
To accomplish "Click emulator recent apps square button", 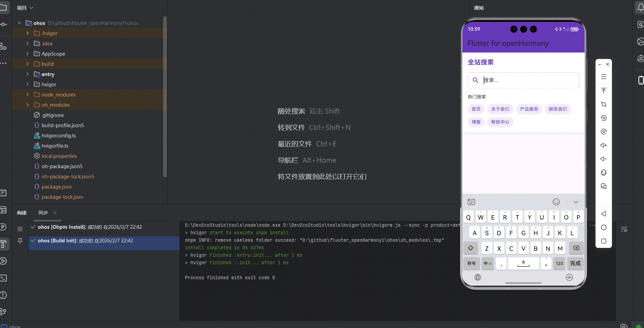I will 604,241.
